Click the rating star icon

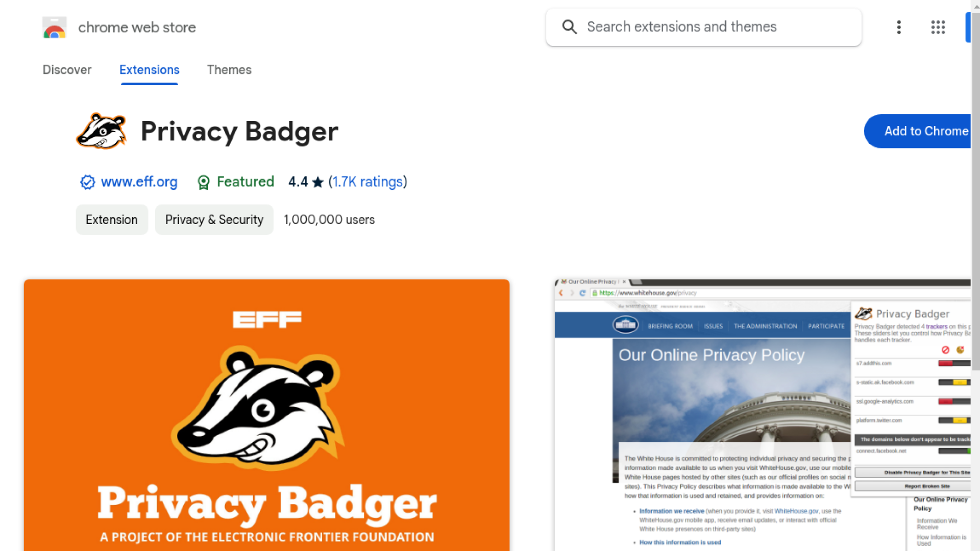(317, 182)
